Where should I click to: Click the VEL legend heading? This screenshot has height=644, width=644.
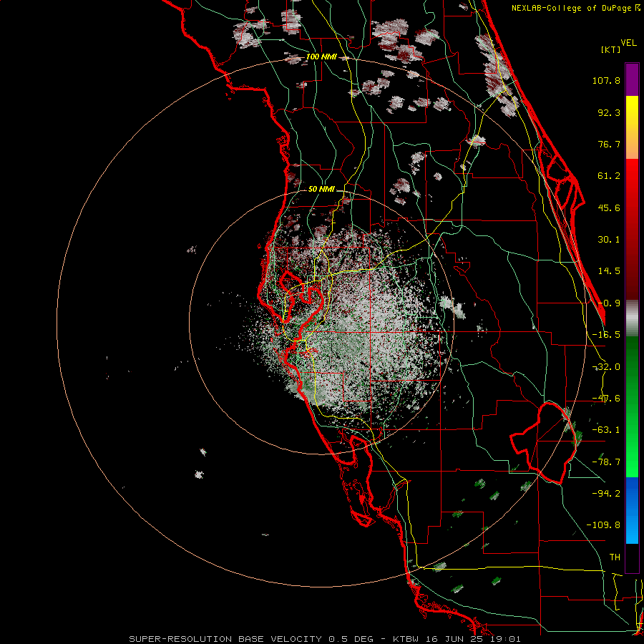click(629, 43)
